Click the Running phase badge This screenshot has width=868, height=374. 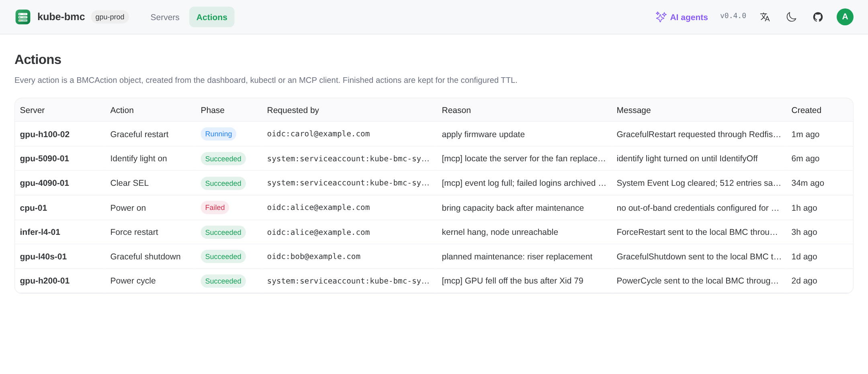coord(218,134)
